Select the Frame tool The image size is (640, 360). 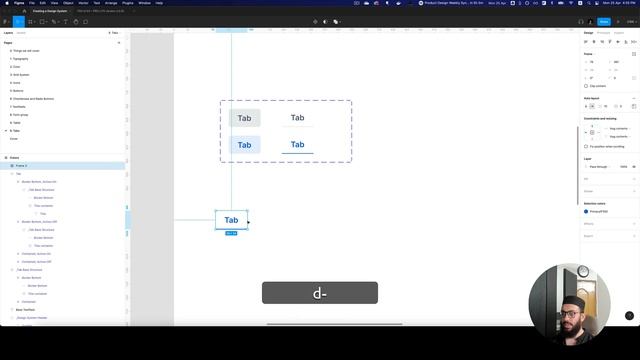31,22
